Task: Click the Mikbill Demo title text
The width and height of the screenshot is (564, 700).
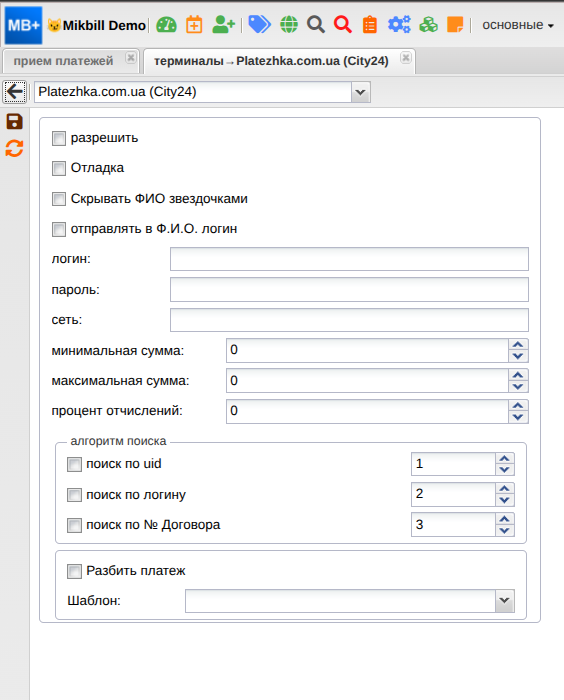Action: tap(104, 25)
